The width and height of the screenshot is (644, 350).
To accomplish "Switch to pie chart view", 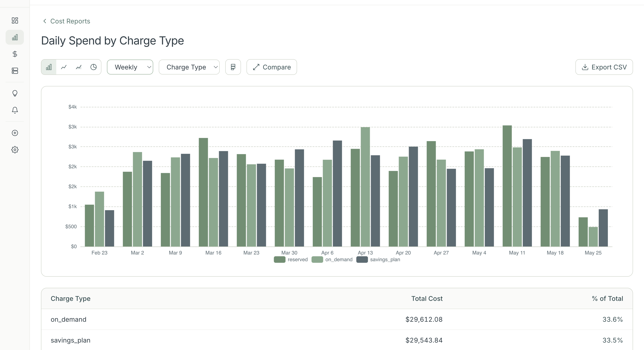I will point(94,67).
